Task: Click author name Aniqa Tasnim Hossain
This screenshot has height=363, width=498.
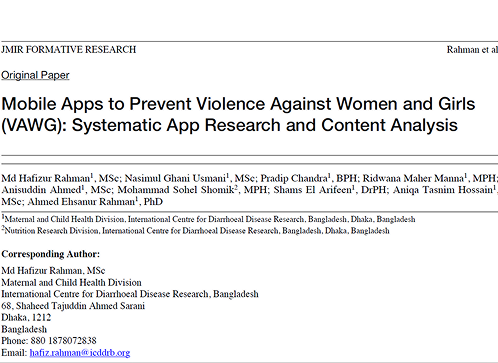Action: (x=443, y=190)
